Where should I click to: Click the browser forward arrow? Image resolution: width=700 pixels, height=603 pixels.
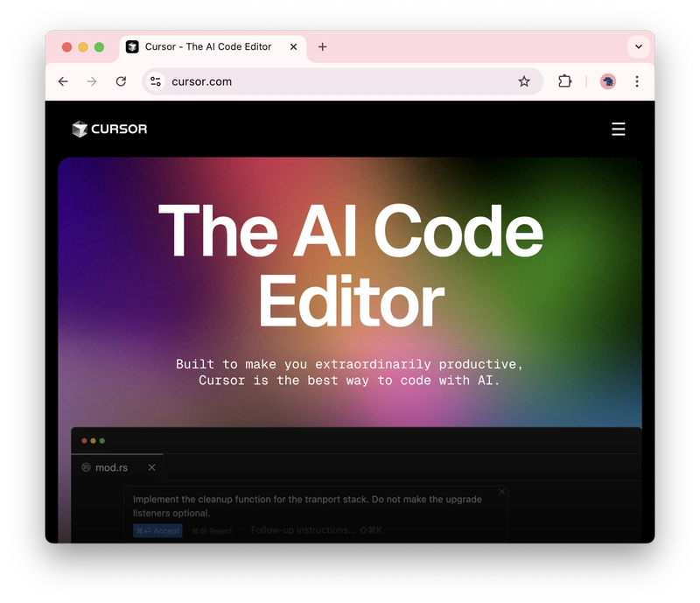coord(92,81)
